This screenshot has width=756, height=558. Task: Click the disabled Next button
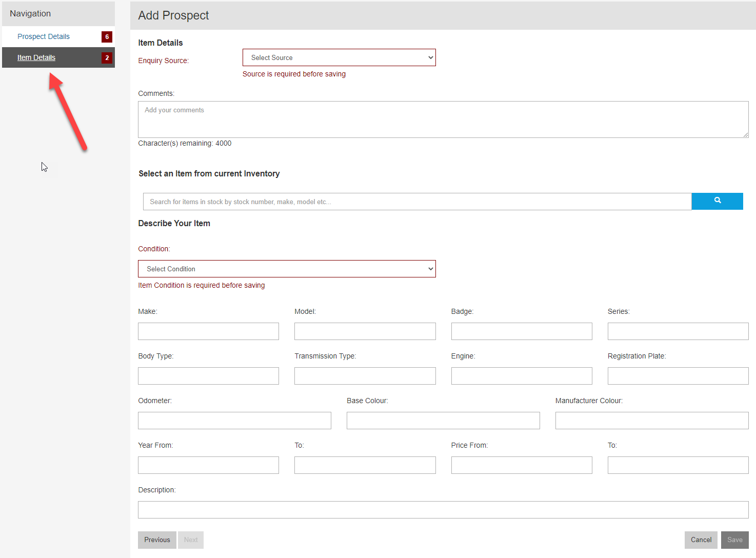point(191,540)
